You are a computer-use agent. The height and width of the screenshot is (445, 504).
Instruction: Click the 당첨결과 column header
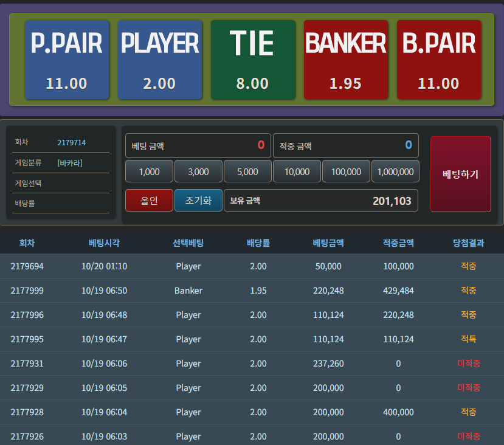468,243
